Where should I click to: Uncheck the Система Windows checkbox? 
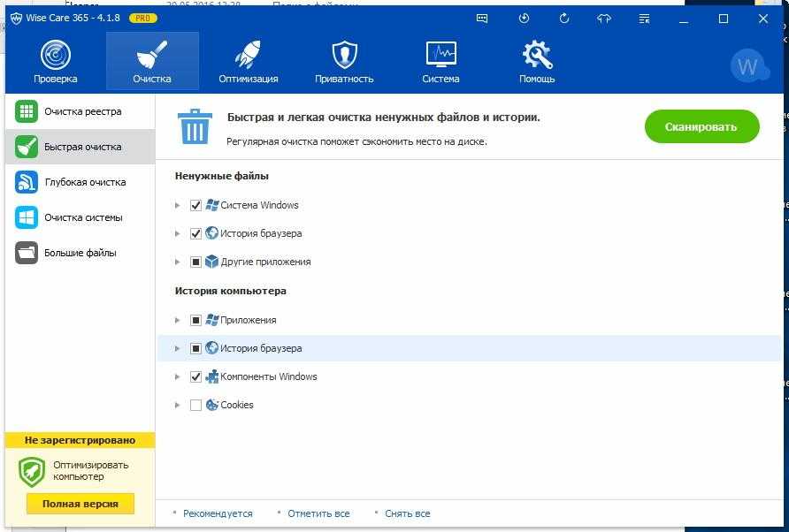pyautogui.click(x=195, y=205)
